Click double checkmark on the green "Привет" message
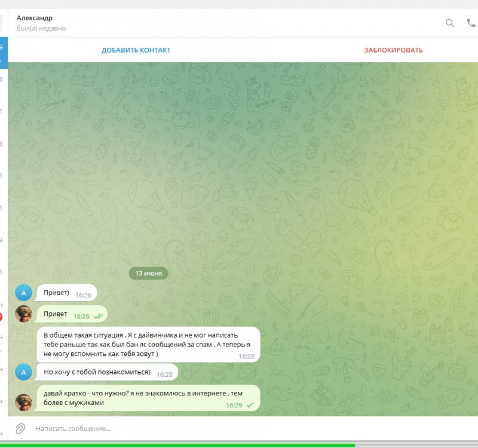478x448 pixels. tap(99, 316)
